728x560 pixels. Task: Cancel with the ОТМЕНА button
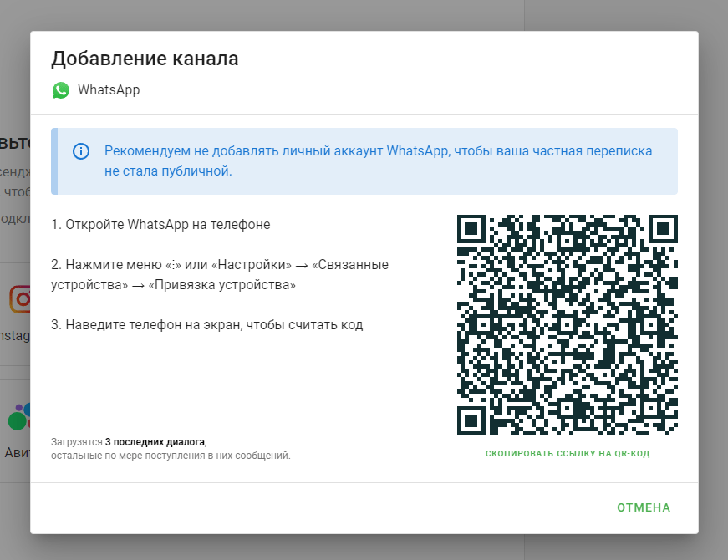point(644,507)
